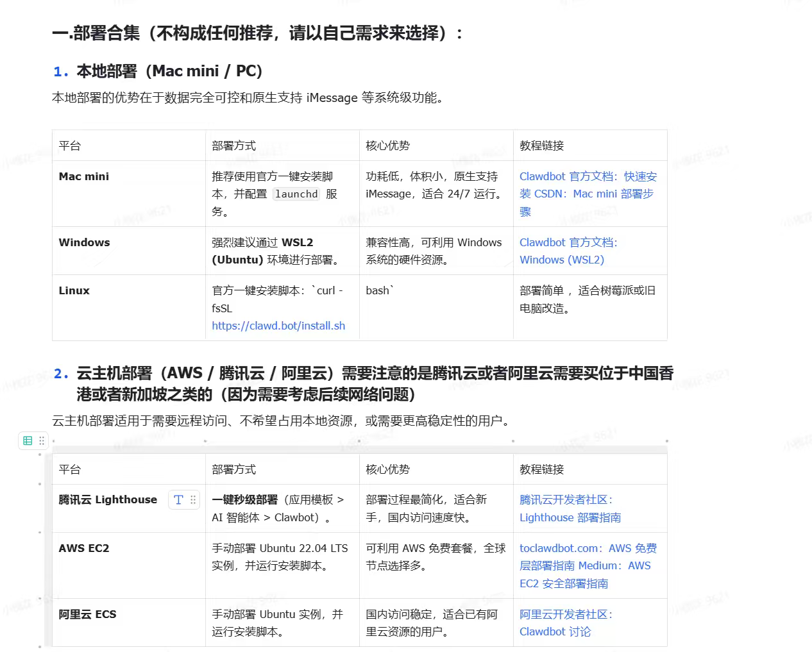Screen dimensions: 812x652
Task: Click the AWS EC2 platform cell
Action: pos(84,548)
